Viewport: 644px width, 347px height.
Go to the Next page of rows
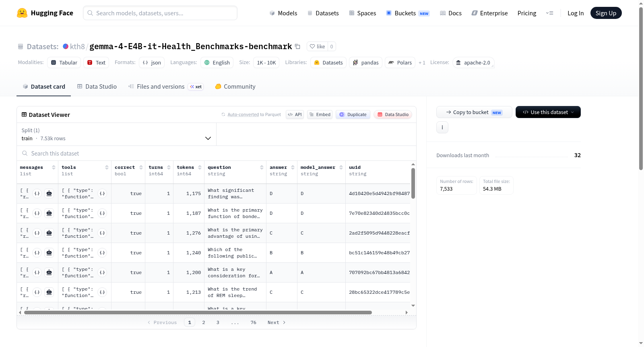click(277, 322)
